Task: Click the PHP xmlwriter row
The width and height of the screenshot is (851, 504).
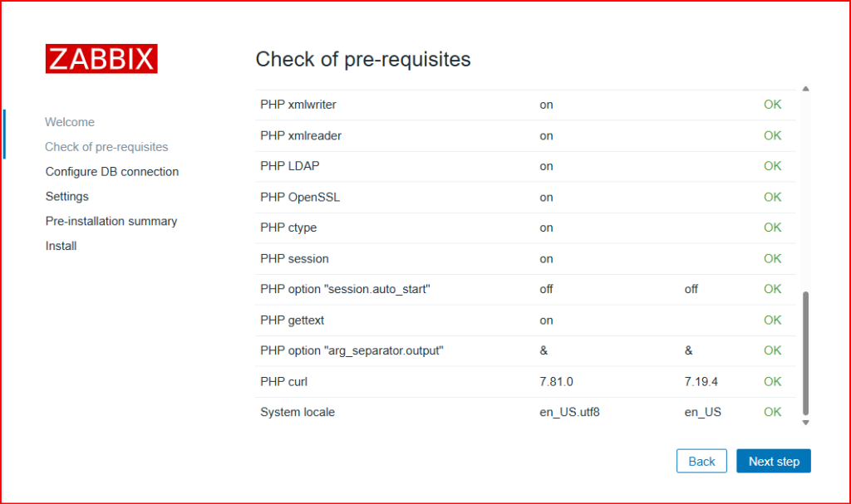Action: pyautogui.click(x=525, y=105)
